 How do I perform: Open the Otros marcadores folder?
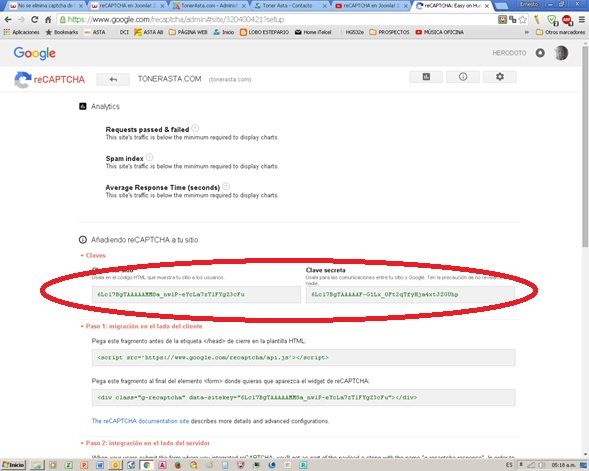pos(561,32)
